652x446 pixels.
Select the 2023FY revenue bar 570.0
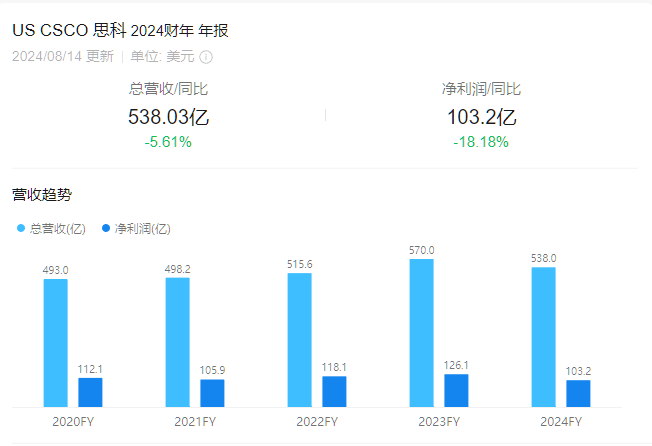pyautogui.click(x=422, y=333)
